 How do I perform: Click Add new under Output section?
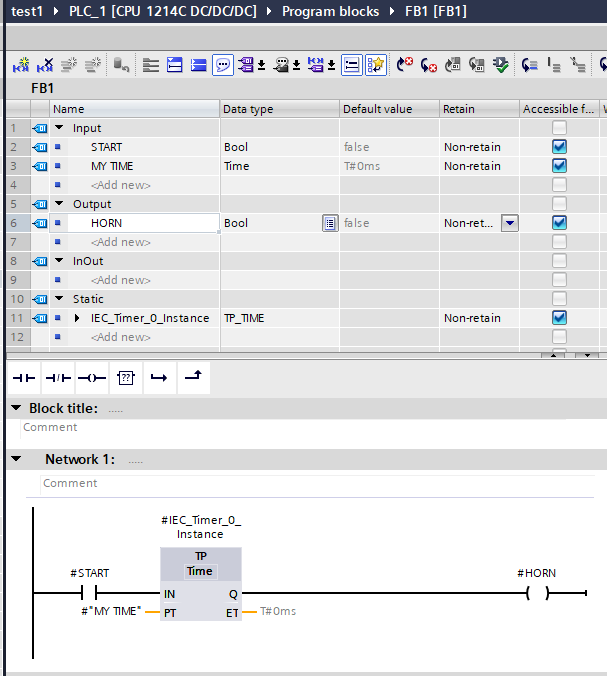121,242
